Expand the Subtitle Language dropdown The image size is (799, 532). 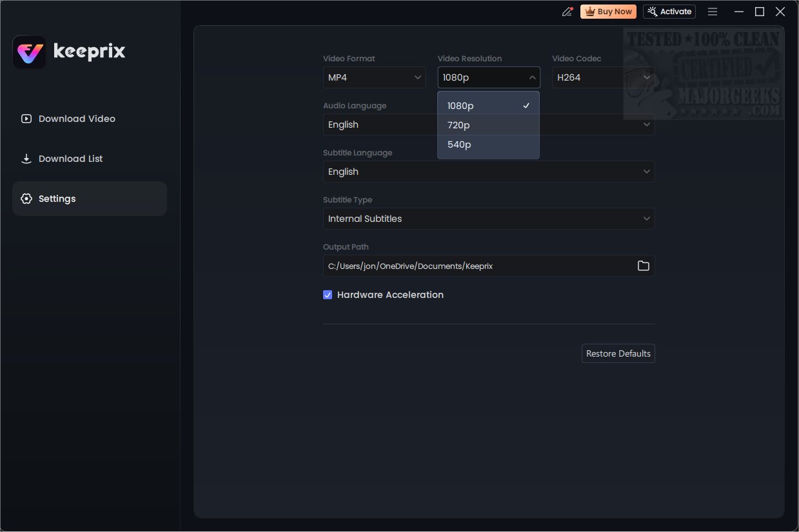488,172
